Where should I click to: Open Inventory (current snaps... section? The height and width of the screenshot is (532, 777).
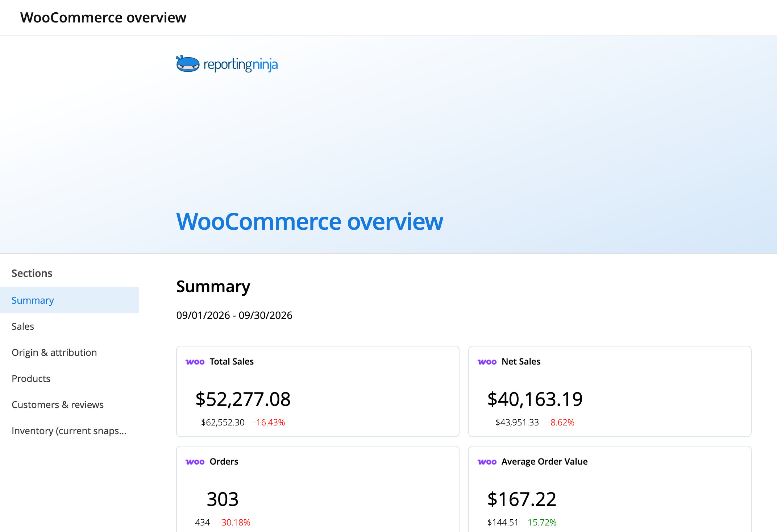[x=70, y=431]
